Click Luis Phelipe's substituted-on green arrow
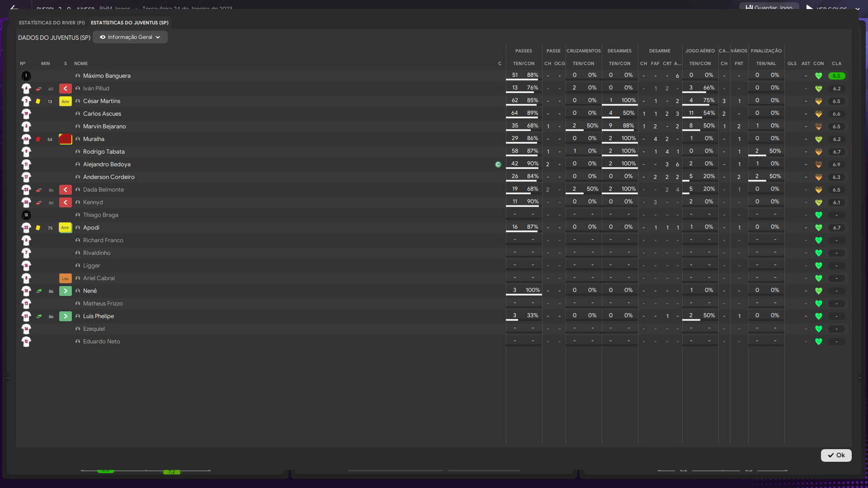The height and width of the screenshot is (488, 868). pyautogui.click(x=66, y=316)
